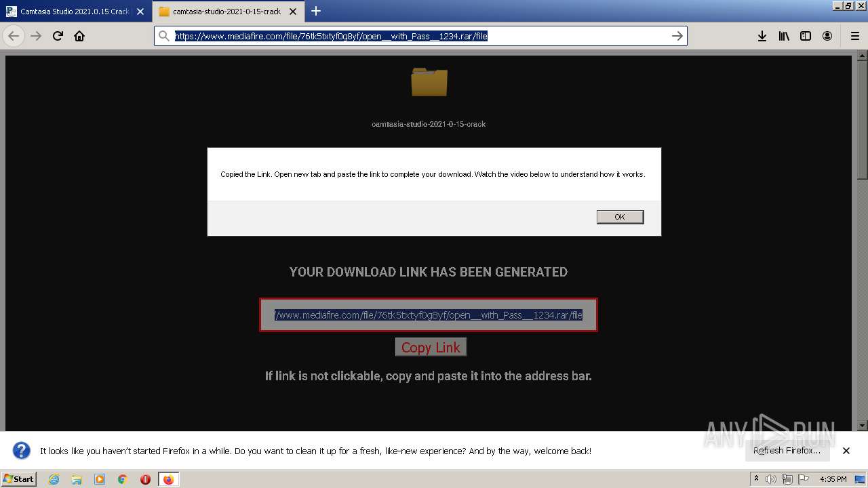Open the Firefox hamburger menu
This screenshot has height=488, width=868.
point(854,36)
